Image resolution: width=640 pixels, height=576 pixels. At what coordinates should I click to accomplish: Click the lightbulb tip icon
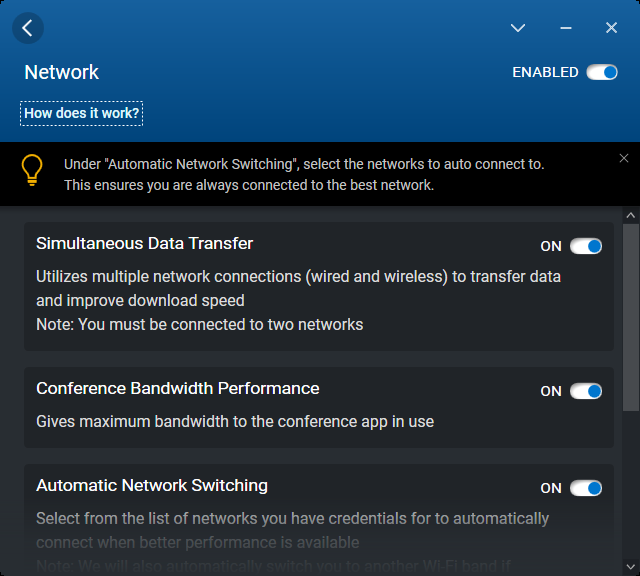(32, 170)
